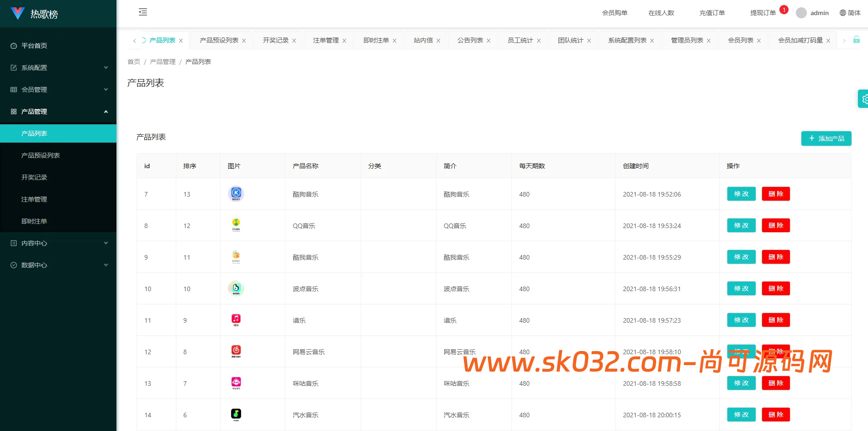868x431 pixels.
Task: Close the 产品预设列表 tab
Action: (x=244, y=41)
